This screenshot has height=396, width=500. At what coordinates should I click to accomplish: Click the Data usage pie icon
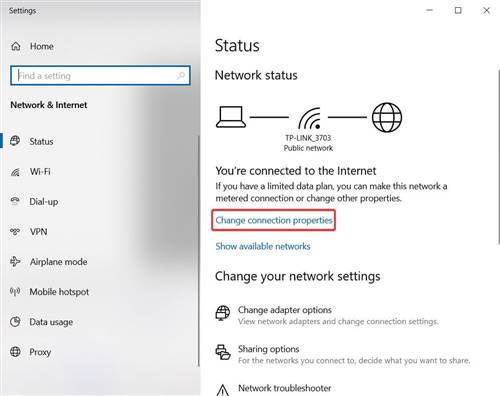pyautogui.click(x=15, y=322)
